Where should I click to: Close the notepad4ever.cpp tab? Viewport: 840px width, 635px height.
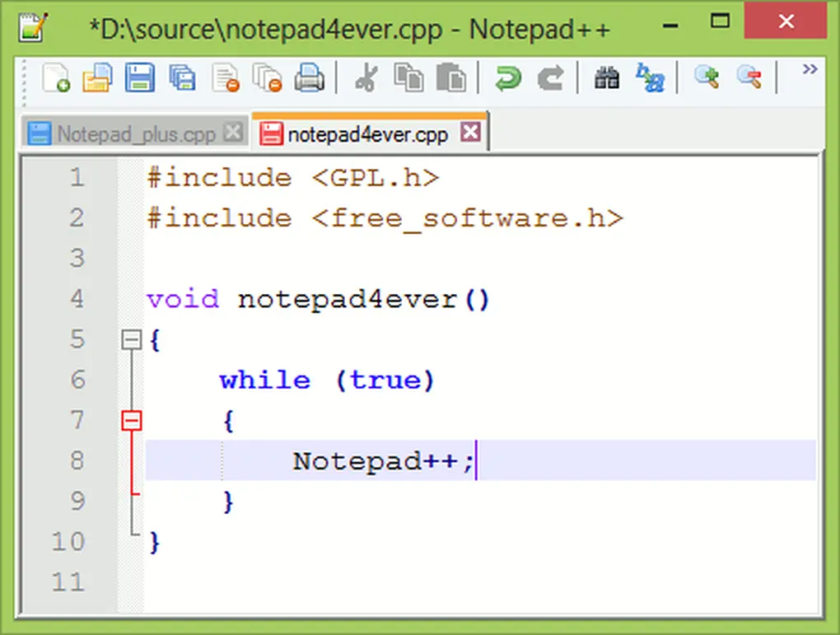click(470, 131)
